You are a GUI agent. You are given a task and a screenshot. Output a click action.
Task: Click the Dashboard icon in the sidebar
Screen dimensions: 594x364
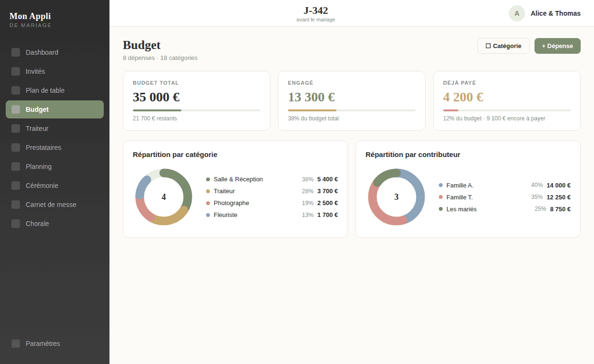pyautogui.click(x=16, y=52)
